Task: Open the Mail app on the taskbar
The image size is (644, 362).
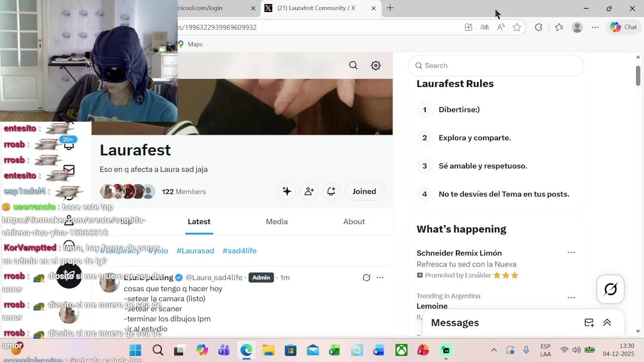Action: tap(312, 350)
